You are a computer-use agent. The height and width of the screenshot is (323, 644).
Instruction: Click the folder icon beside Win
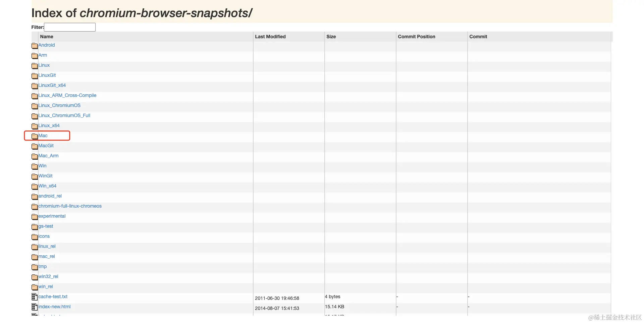35,166
